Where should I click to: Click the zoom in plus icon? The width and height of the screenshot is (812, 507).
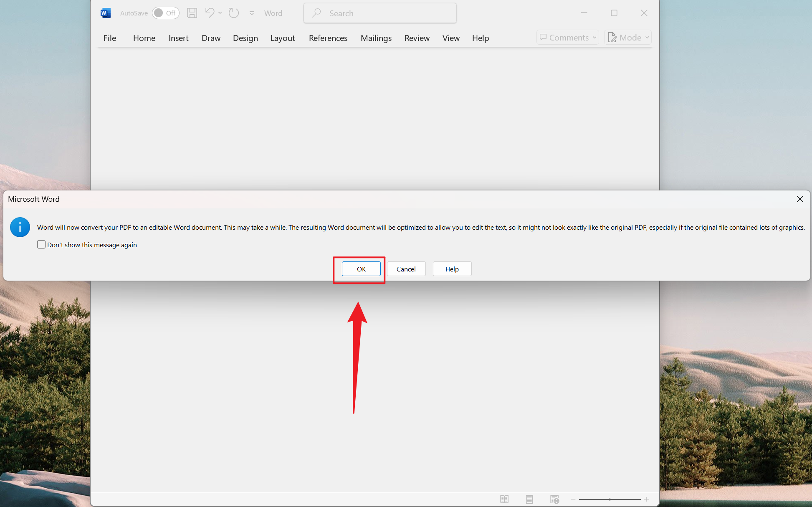click(646, 499)
